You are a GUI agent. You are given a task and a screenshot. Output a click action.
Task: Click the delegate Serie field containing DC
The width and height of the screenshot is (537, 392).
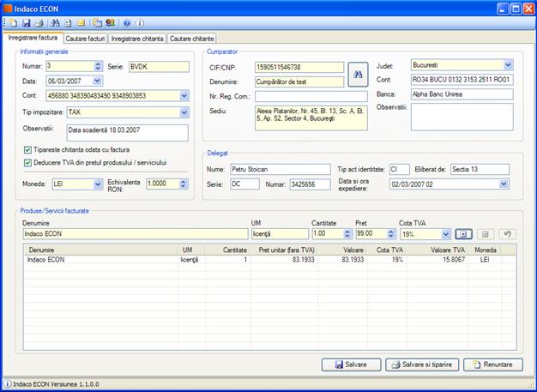click(244, 184)
